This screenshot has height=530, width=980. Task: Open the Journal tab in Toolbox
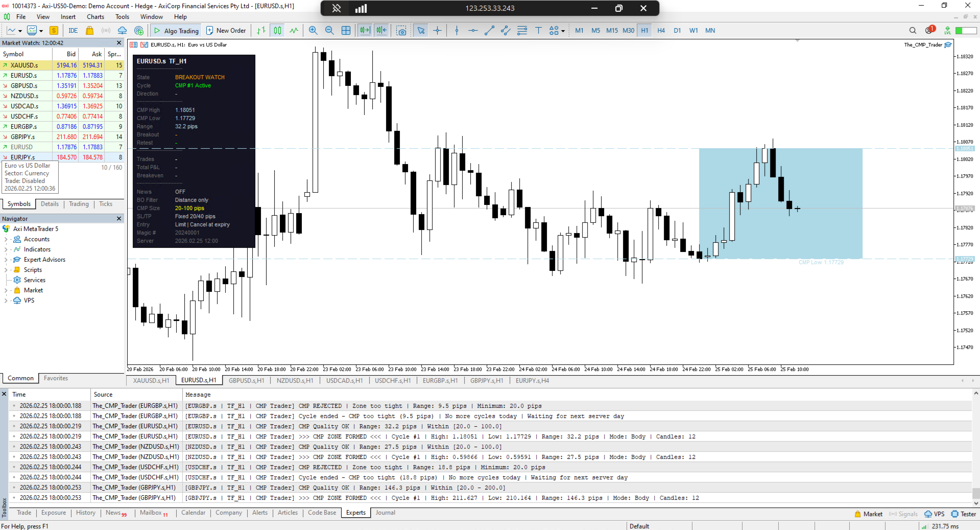click(x=386, y=513)
